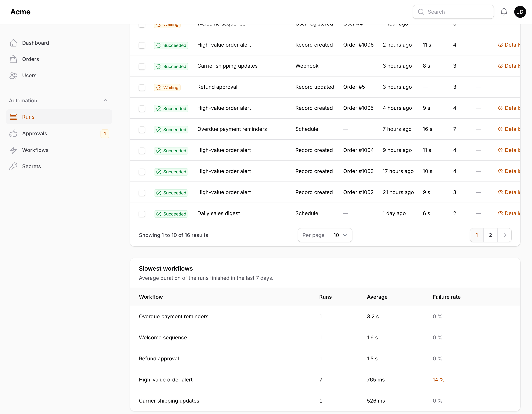Open Users in sidebar
Screen dimensions: 532x414
[59, 76]
